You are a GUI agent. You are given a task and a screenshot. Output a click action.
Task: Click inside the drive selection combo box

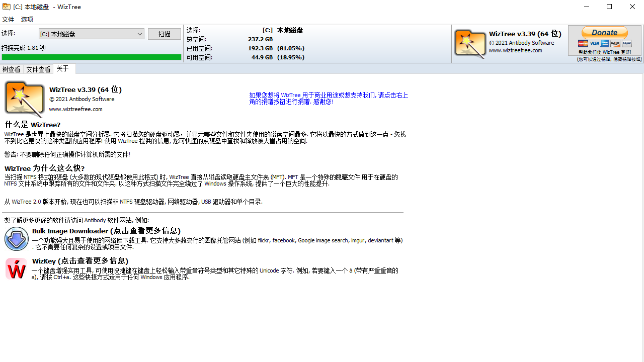coord(86,34)
